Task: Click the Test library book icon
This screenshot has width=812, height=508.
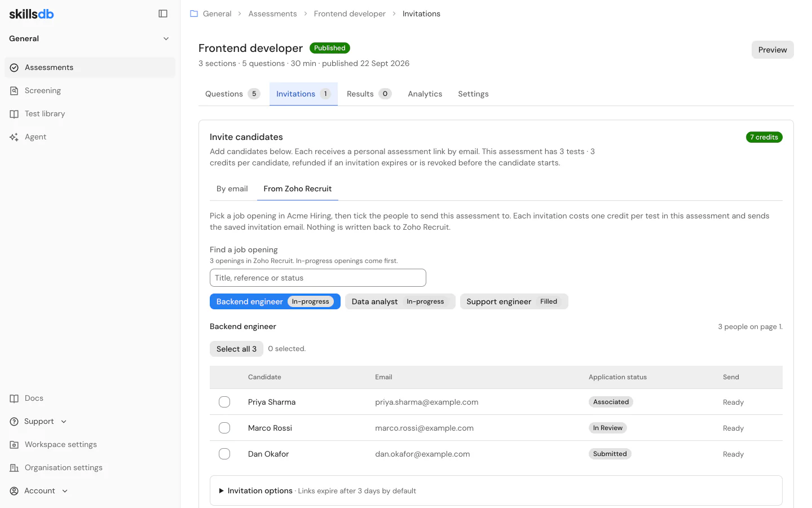Action: pos(14,114)
